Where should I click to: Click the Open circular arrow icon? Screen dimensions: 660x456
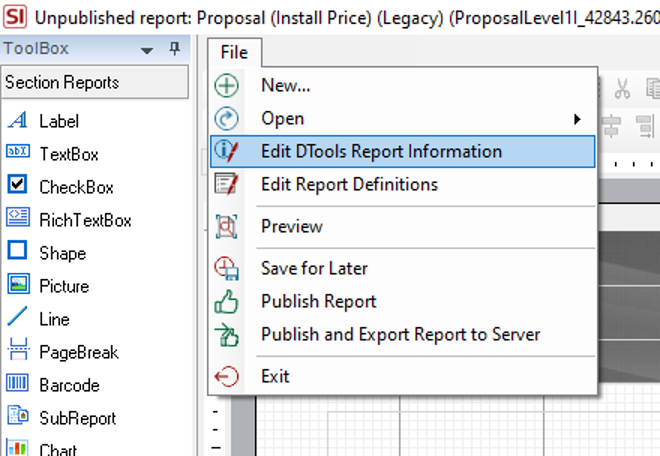pos(226,119)
